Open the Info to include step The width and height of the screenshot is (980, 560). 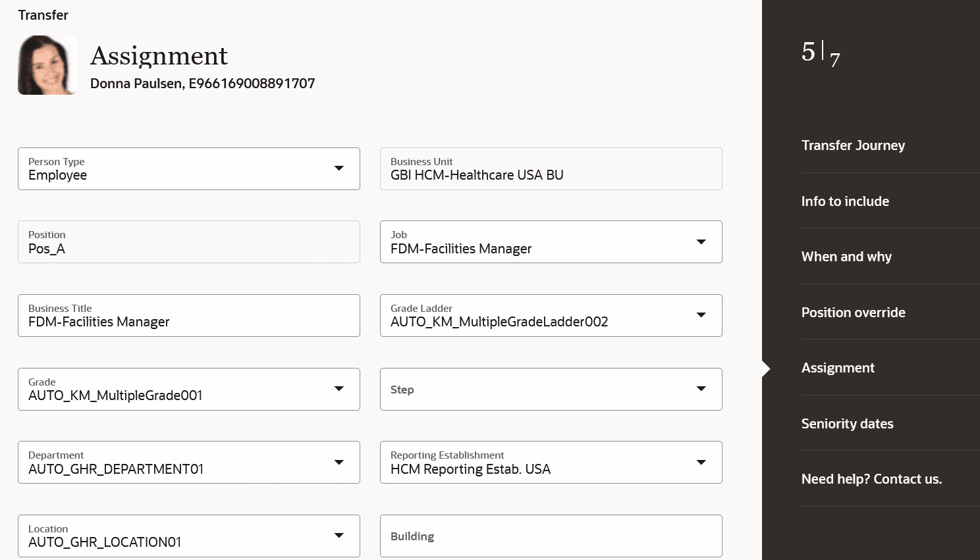pyautogui.click(x=845, y=201)
